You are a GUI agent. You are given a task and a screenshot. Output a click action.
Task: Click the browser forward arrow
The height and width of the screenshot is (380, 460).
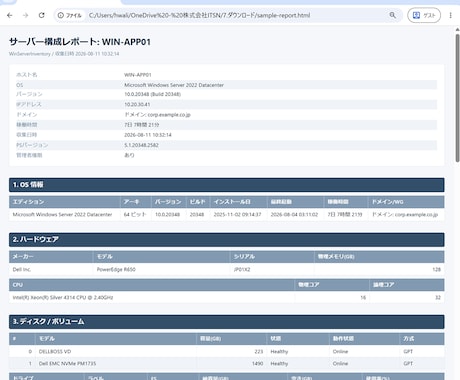26,15
